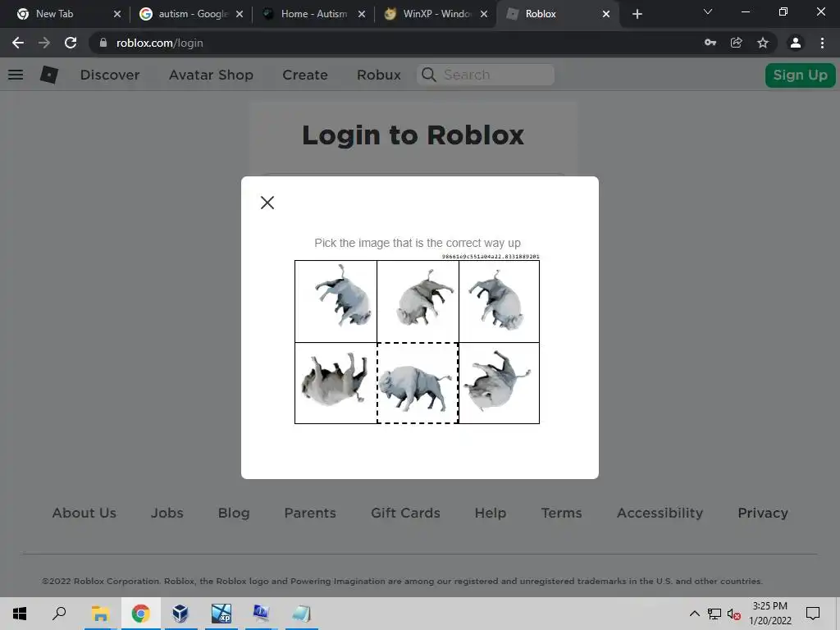Click the Chrome taskbar icon
Screen dimensions: 840x630
point(140,614)
